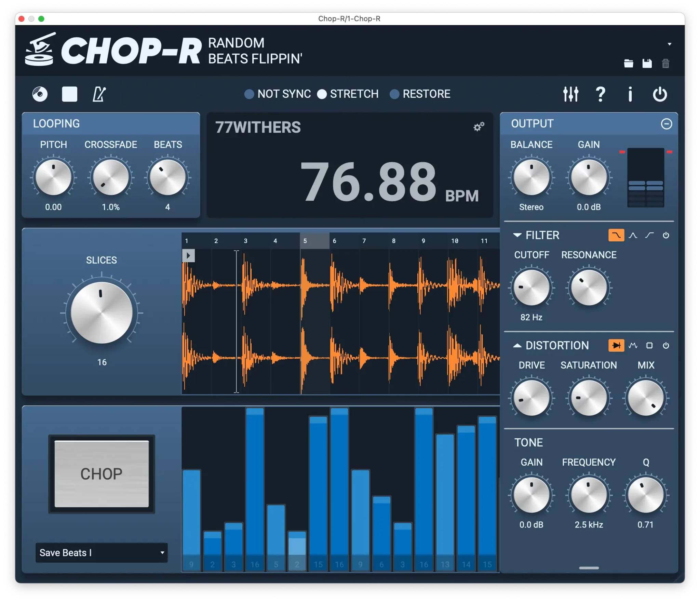Click the vinyl record icon in toolbar
The height and width of the screenshot is (601, 700).
point(40,94)
